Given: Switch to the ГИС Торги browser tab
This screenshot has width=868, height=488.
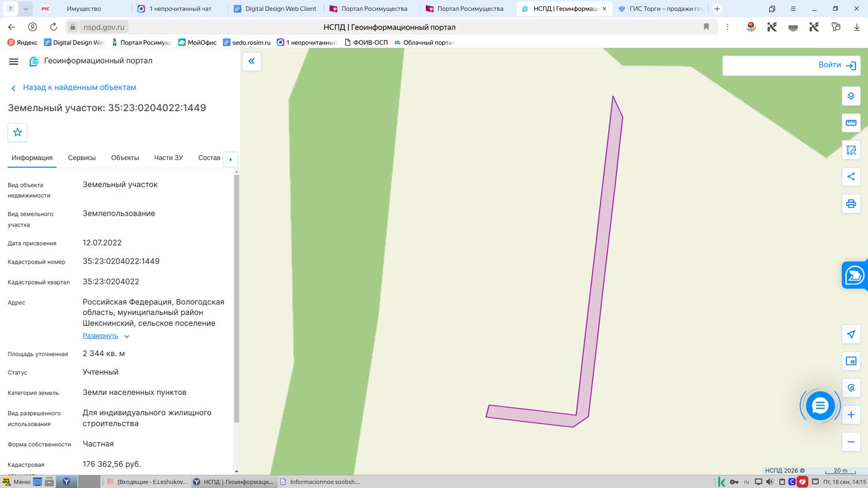Looking at the screenshot, I should pyautogui.click(x=661, y=9).
